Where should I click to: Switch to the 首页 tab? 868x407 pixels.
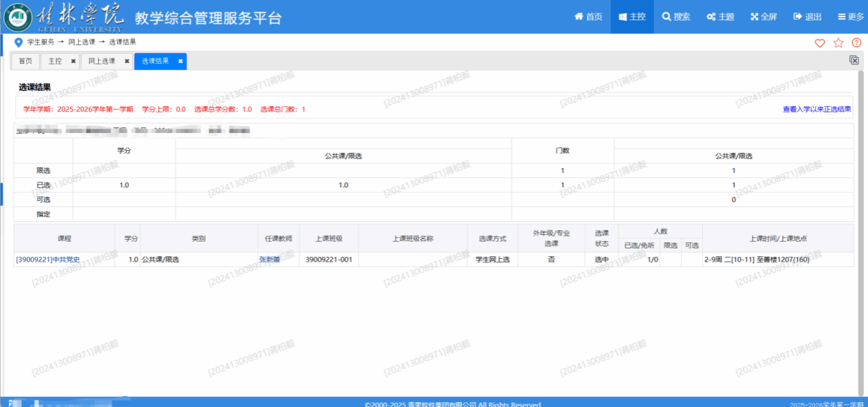click(x=25, y=61)
